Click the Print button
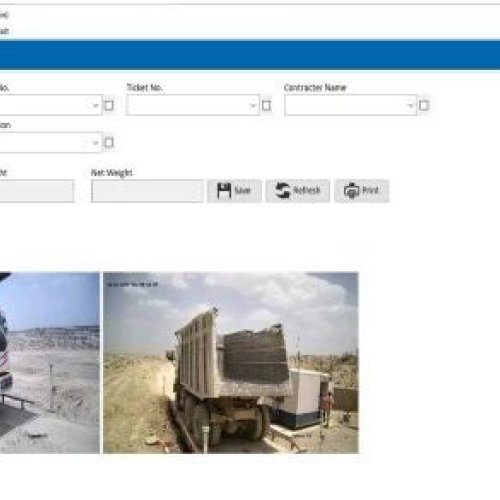Viewport: 500px width, 500px height. [362, 191]
